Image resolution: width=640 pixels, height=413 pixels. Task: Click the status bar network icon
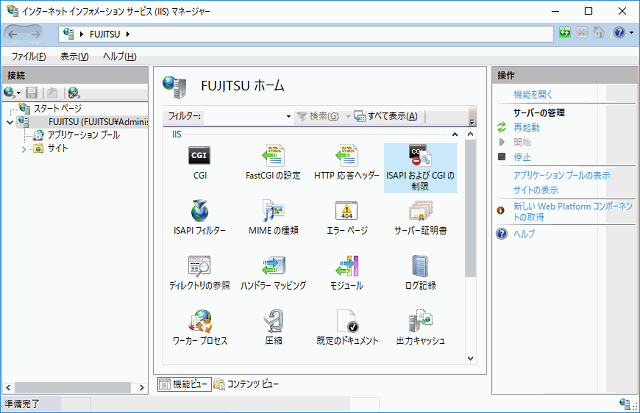(x=624, y=404)
